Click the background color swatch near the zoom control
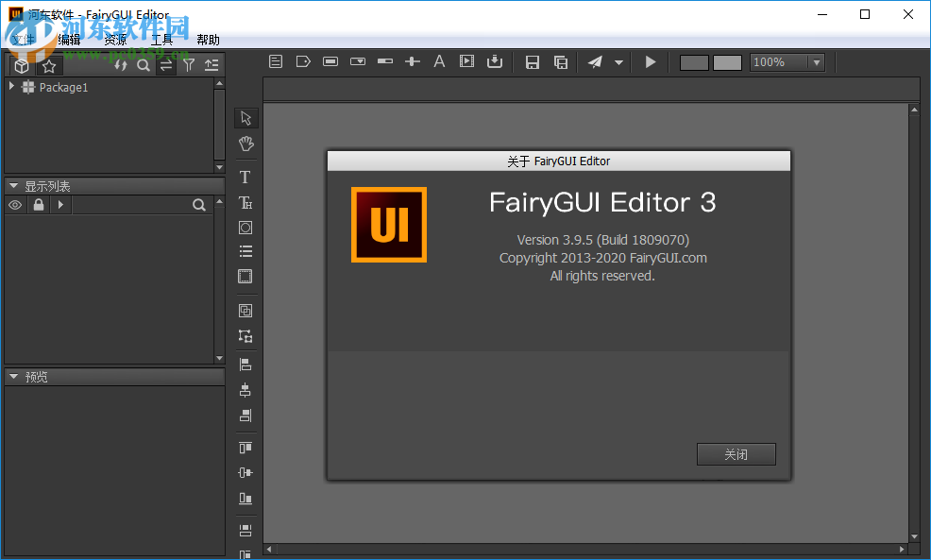Screen dimensions: 931x560 point(695,61)
